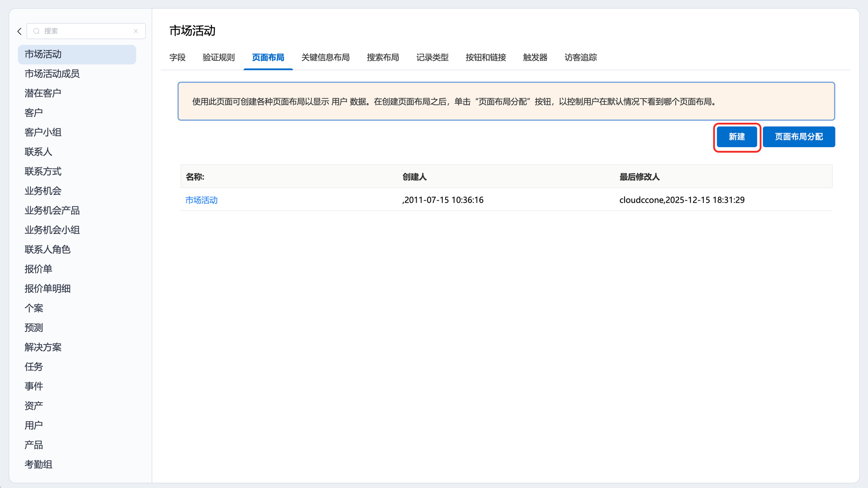The image size is (868, 488).
Task: Open the 按钮和链接 tab
Action: click(x=486, y=57)
